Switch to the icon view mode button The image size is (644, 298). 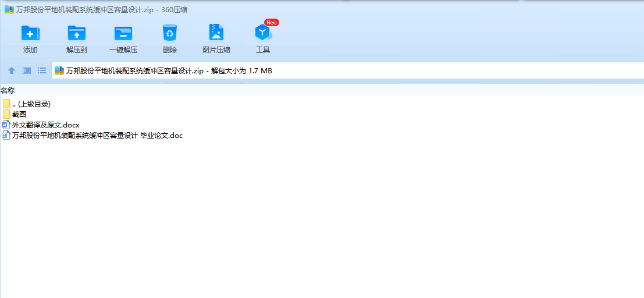27,70
